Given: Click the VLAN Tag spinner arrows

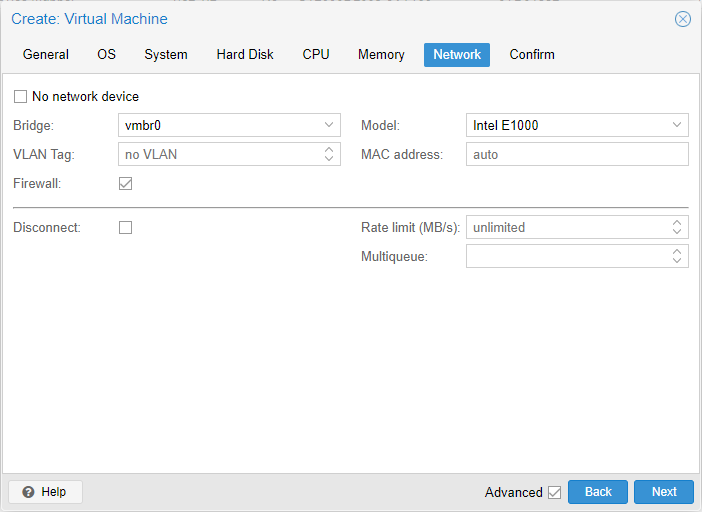Looking at the screenshot, I should tap(329, 154).
